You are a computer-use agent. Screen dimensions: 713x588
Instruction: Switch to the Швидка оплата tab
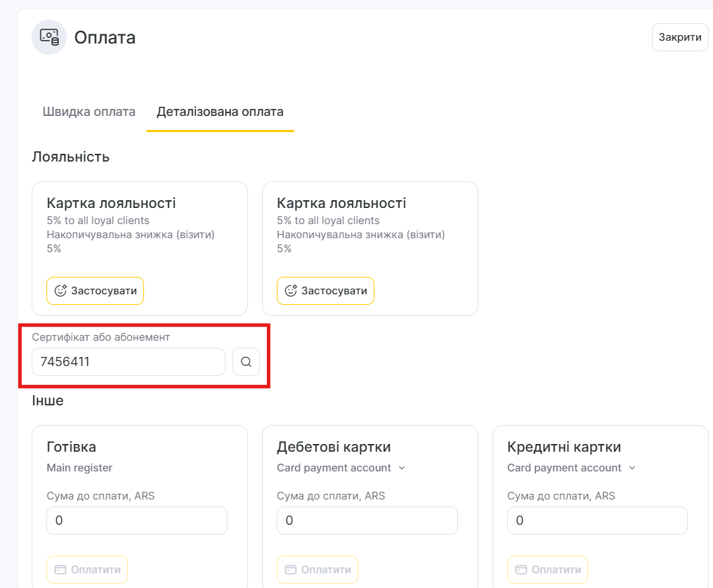click(x=89, y=112)
